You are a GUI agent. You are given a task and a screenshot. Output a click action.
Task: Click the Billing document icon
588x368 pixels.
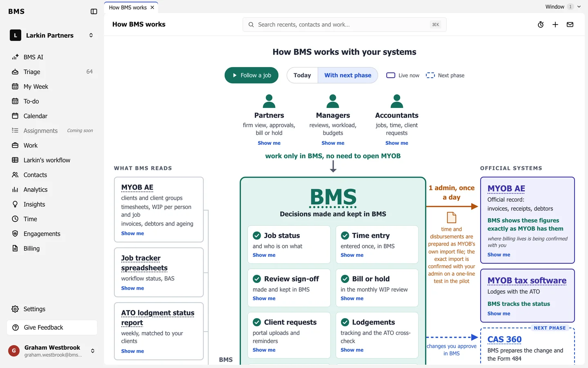click(15, 249)
